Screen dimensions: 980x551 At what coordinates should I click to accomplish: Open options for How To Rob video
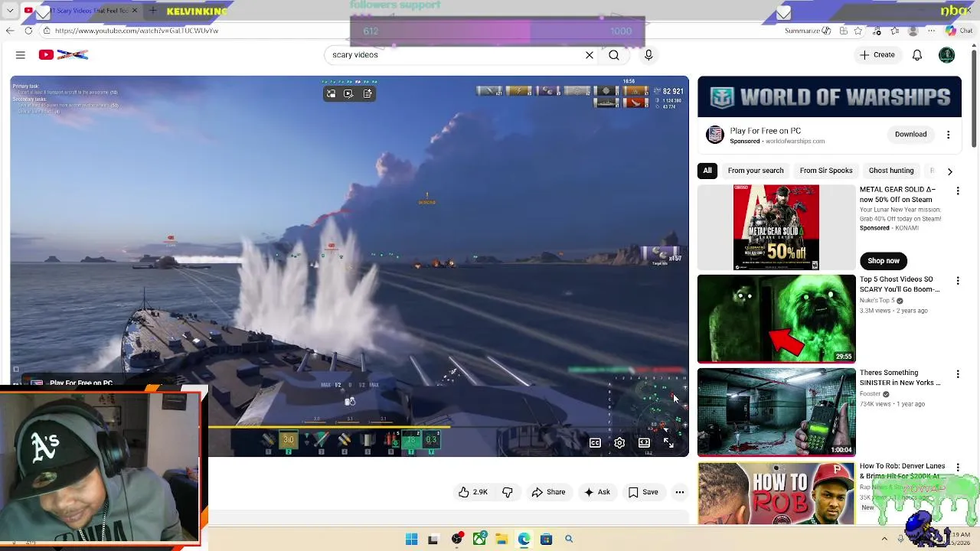point(957,467)
